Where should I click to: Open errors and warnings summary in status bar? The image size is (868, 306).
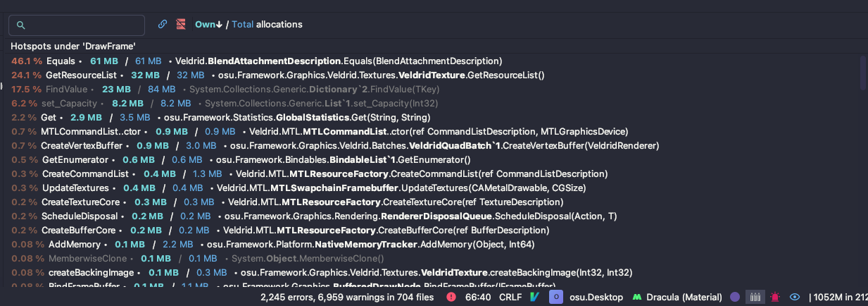click(347, 298)
